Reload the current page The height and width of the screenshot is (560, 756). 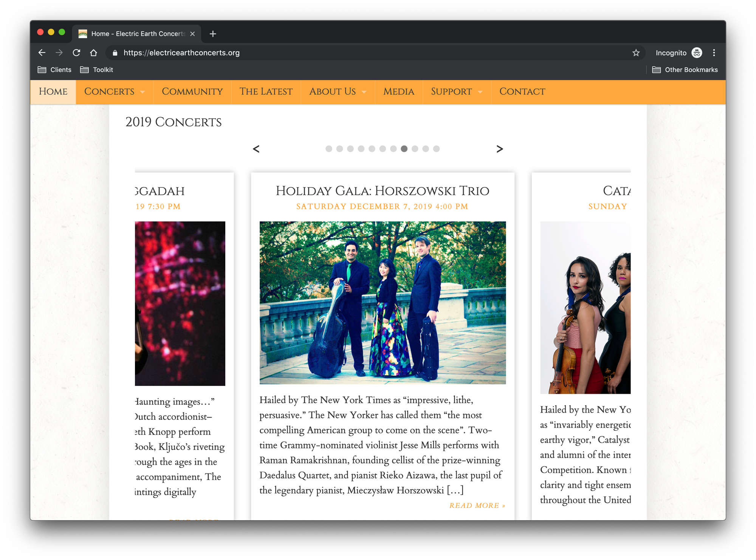click(x=77, y=53)
